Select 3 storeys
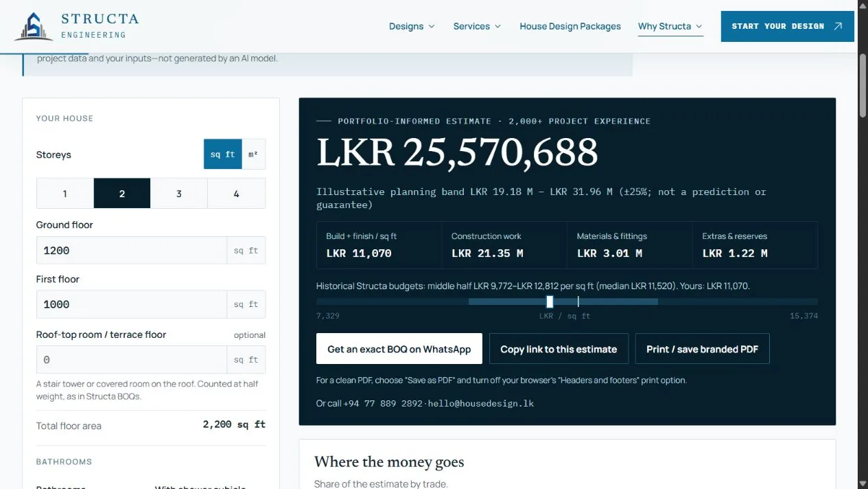The height and width of the screenshot is (489, 868). point(179,194)
